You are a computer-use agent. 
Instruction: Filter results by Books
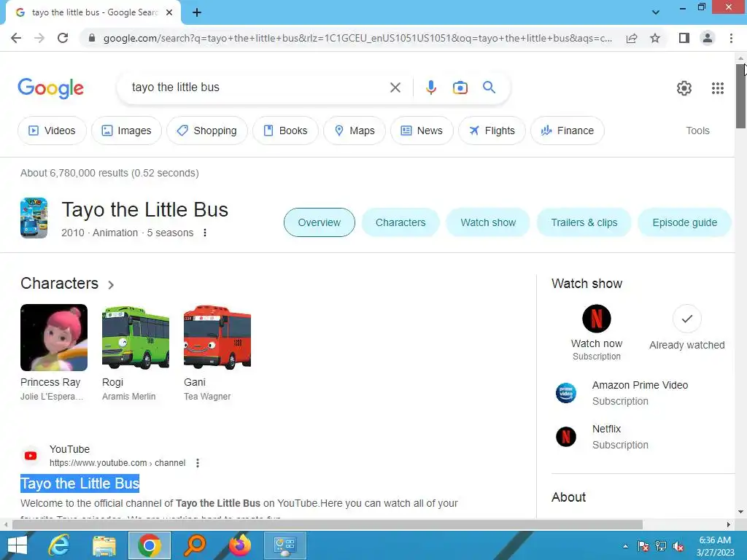pyautogui.click(x=285, y=131)
